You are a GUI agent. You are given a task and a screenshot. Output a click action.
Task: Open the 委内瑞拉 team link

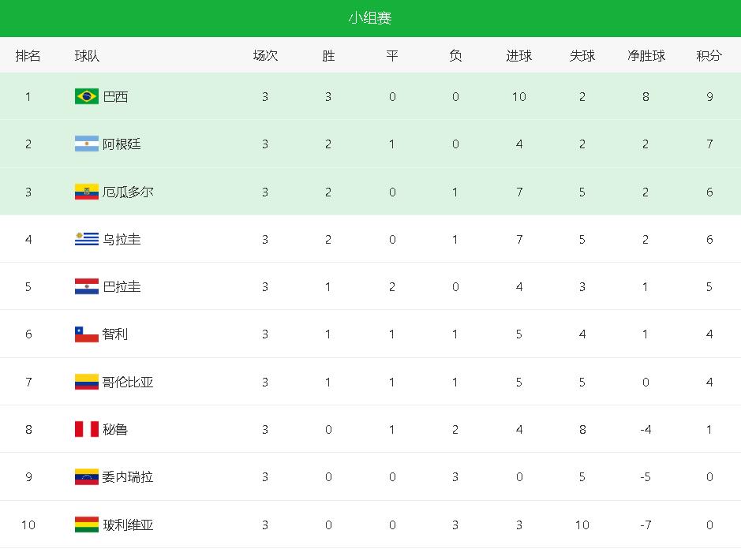pos(128,476)
